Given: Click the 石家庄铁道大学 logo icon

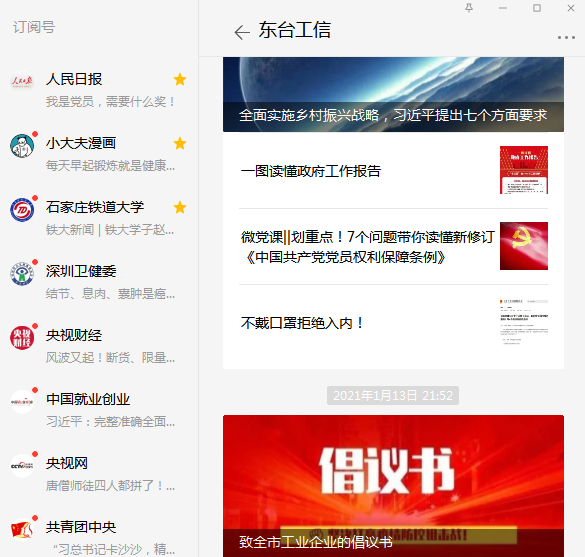Looking at the screenshot, I should tap(22, 210).
